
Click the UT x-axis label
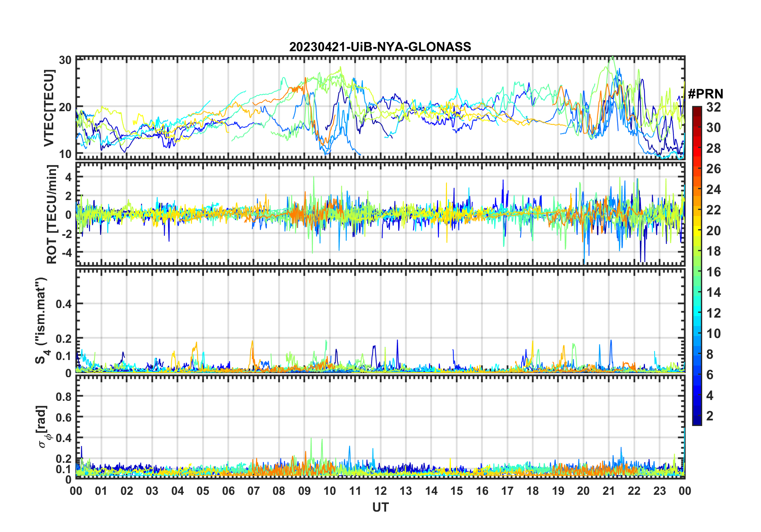(380, 507)
